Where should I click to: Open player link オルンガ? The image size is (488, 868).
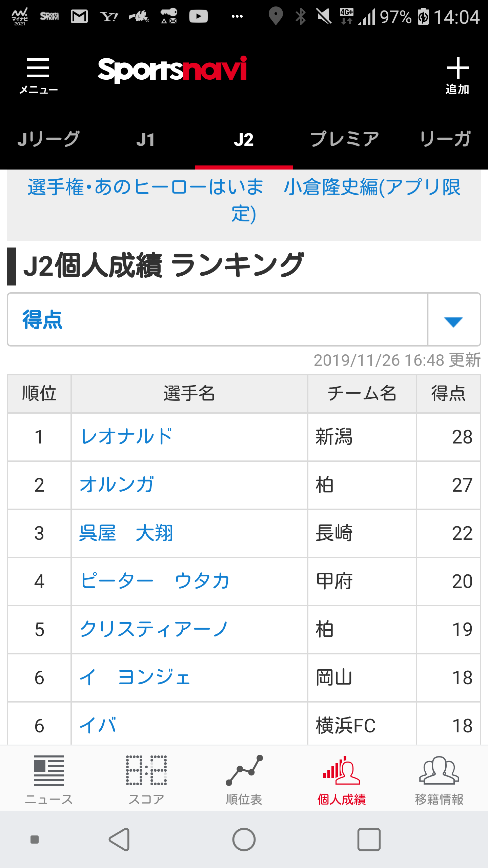117,485
